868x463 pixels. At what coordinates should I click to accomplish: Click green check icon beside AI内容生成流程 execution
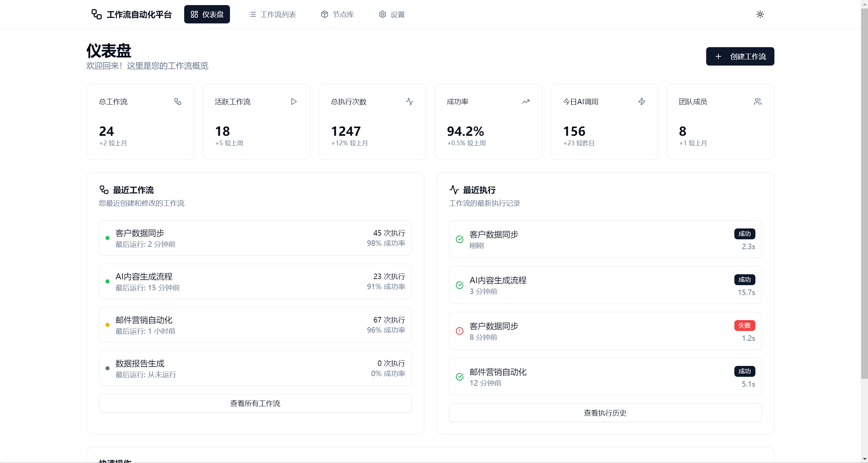click(460, 285)
